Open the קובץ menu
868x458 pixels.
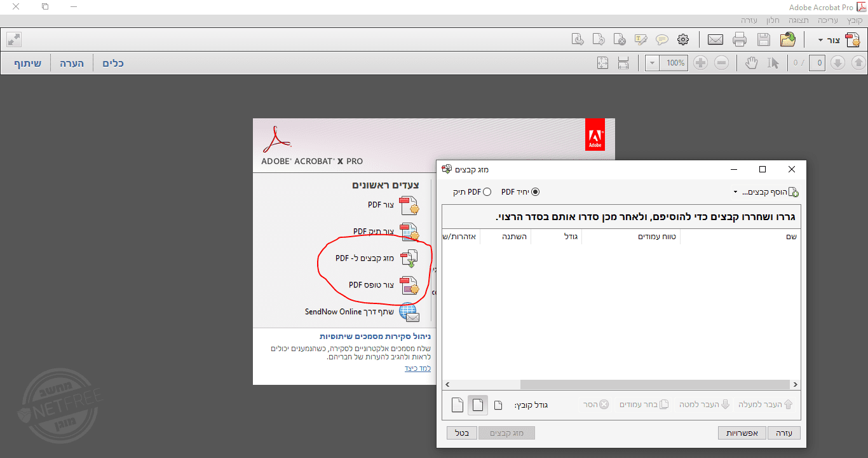click(855, 20)
